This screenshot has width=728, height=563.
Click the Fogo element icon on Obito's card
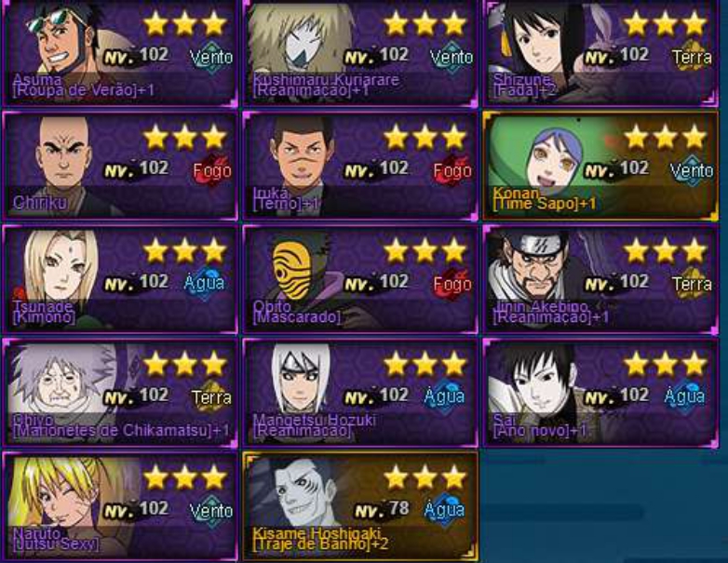point(452,284)
